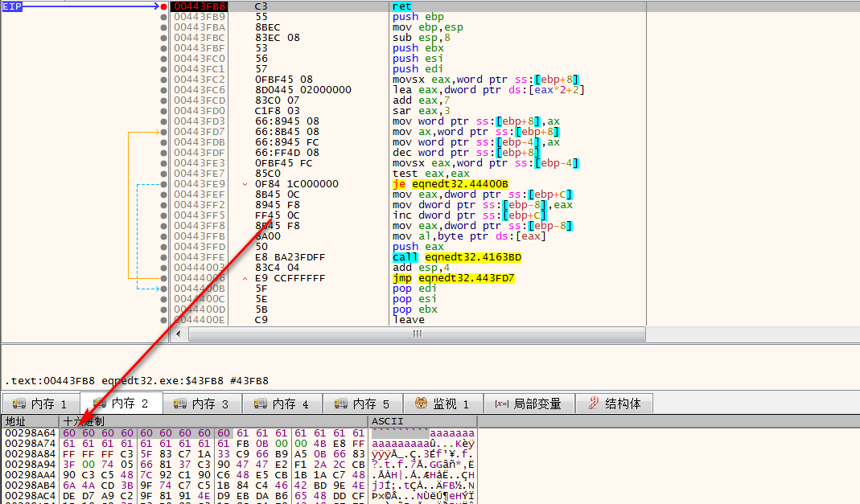Viewport: 860px width, 504px height.
Task: Toggle breakpoint dot at address 00443FC2
Action: (x=163, y=80)
